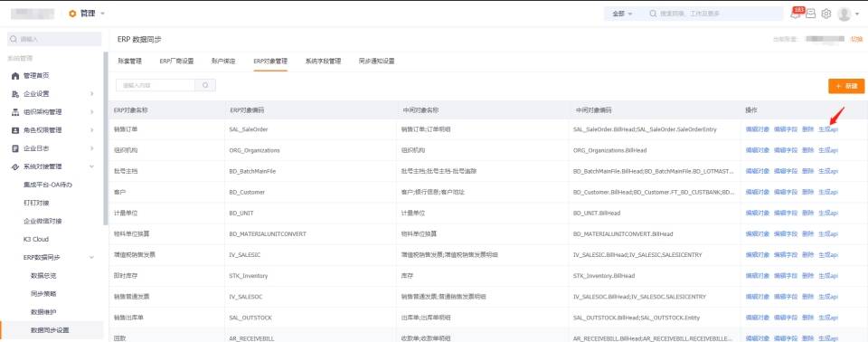Click the STK_Inventory.BillHead cell
This screenshot has height=342, width=868.
[x=604, y=275]
